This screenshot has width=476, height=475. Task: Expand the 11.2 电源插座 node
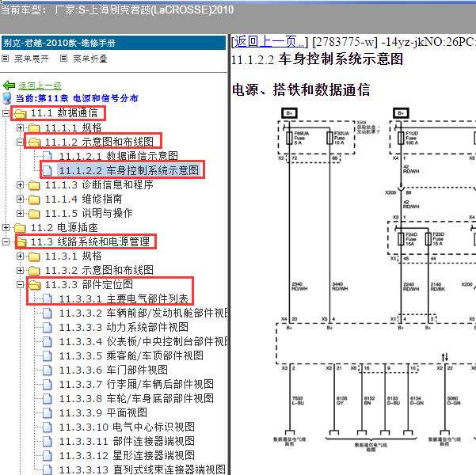pos(6,227)
